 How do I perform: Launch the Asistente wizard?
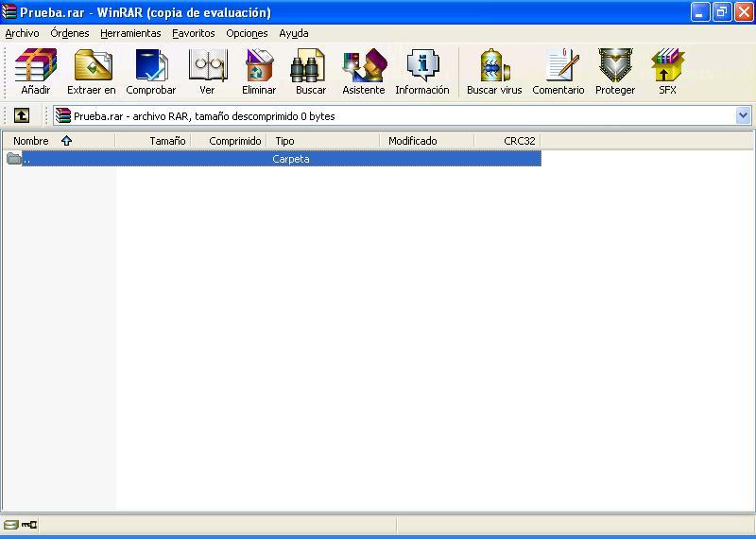pyautogui.click(x=364, y=72)
